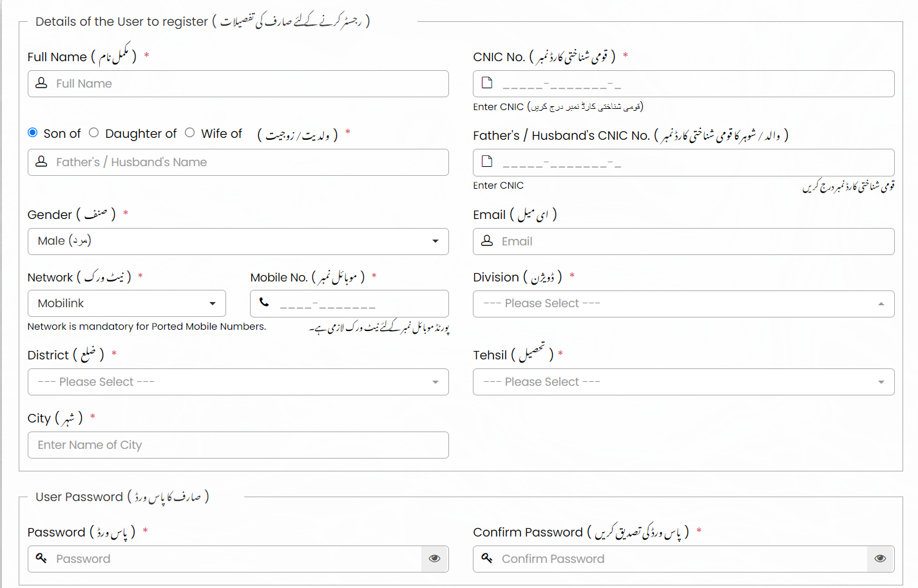Focus the Mobile No. input field

click(350, 303)
